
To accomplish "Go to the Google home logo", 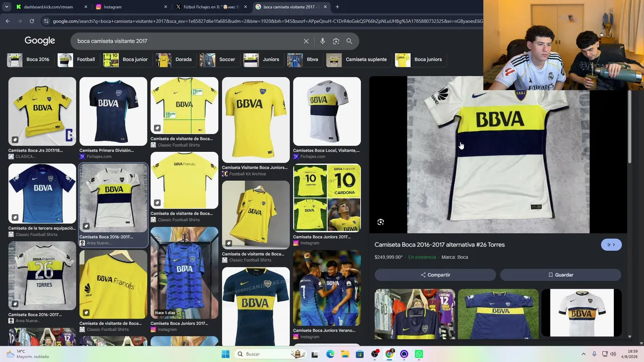I will click(x=40, y=41).
